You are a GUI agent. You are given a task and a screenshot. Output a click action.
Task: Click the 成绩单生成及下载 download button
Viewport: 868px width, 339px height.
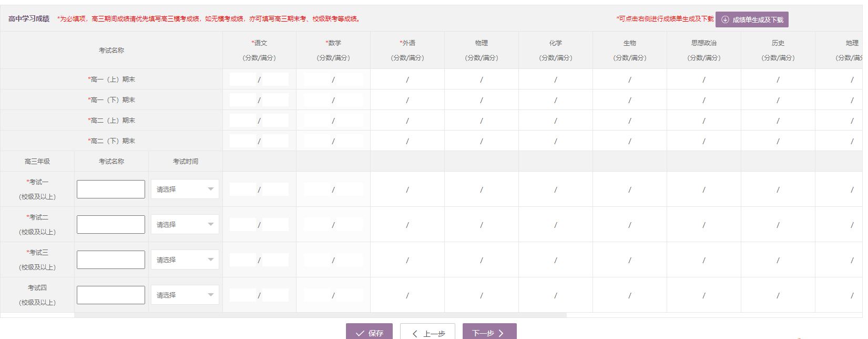coord(752,19)
